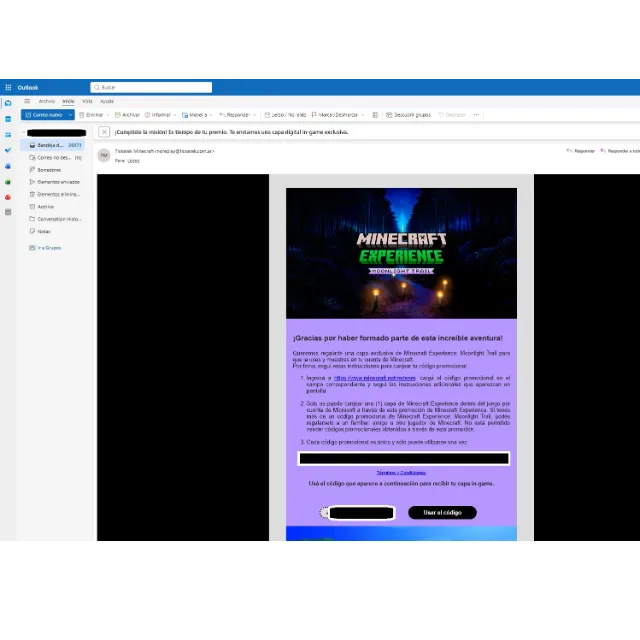Viewport: 640px width, 640px height.
Task: Click the Eliminar trash icon
Action: pyautogui.click(x=82, y=115)
